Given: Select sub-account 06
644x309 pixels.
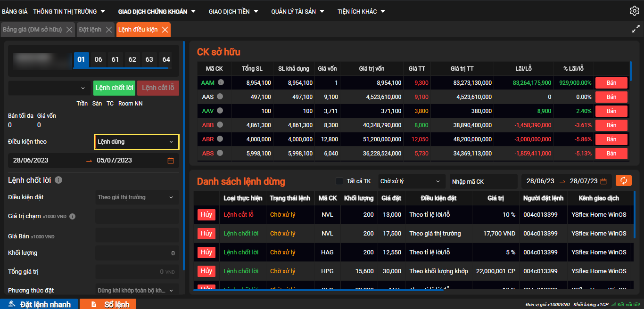Looking at the screenshot, I should (98, 60).
